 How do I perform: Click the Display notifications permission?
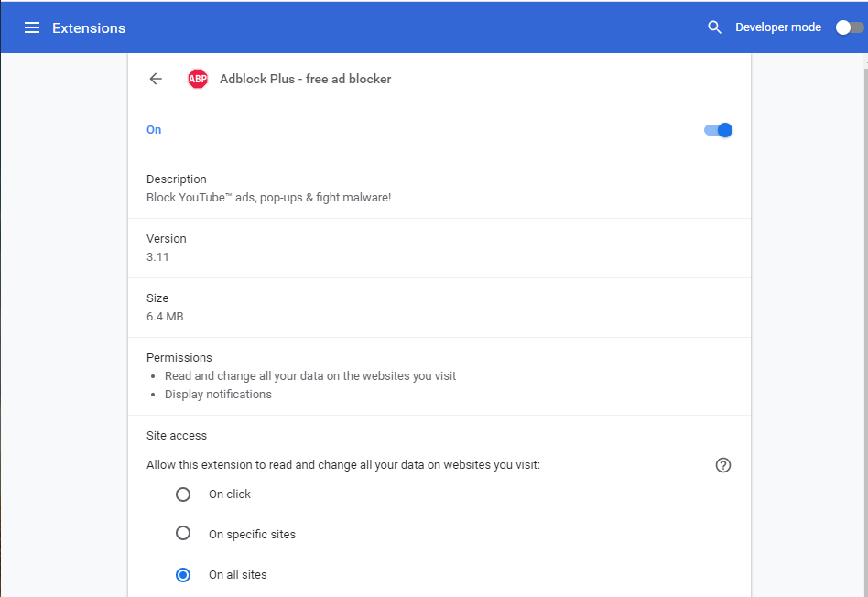218,395
